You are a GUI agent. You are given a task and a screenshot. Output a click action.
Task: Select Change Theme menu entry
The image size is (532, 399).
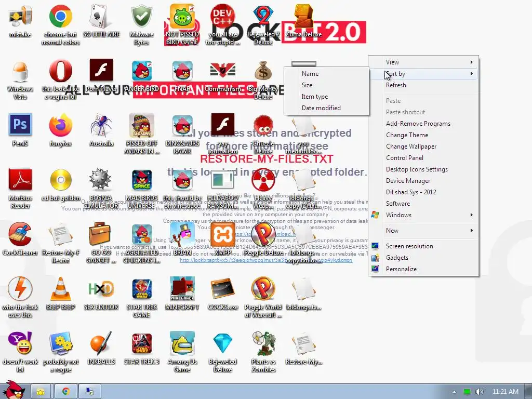coord(423,135)
